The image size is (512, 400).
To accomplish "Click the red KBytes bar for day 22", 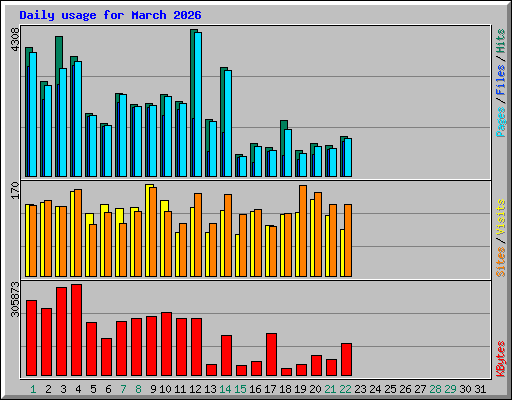I will coord(346,360).
